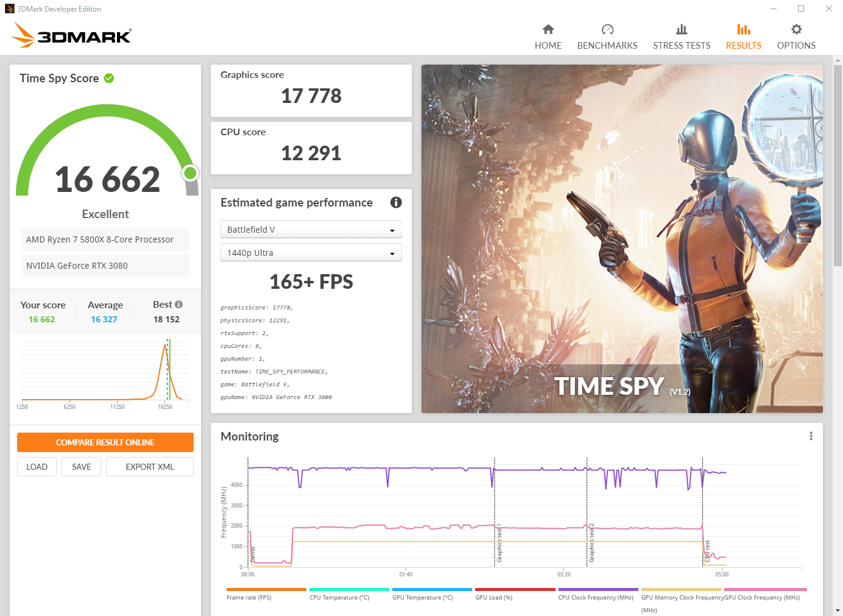The width and height of the screenshot is (843, 616).
Task: Click the scrollbar up arrow
Action: [838, 60]
